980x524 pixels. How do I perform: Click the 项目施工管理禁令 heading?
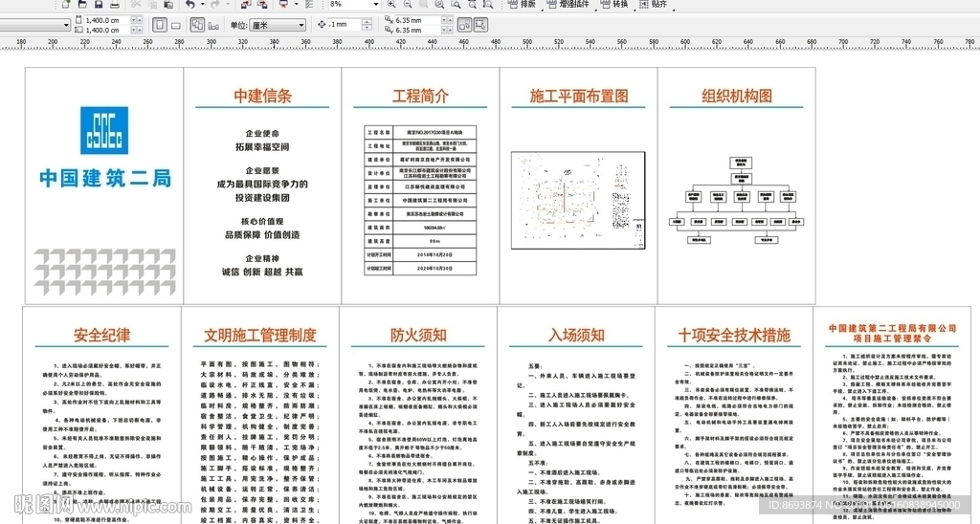coord(892,338)
